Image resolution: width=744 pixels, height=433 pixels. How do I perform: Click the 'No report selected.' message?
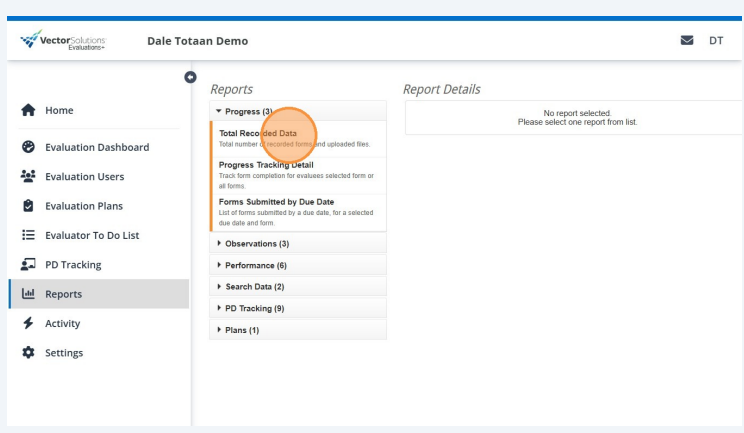tap(577, 113)
